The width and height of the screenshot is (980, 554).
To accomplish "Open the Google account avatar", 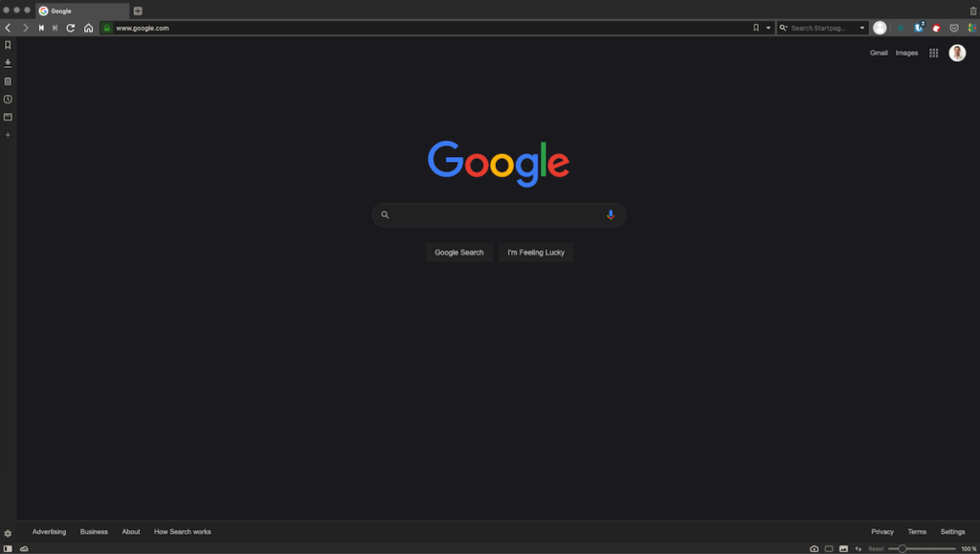I will (x=957, y=53).
